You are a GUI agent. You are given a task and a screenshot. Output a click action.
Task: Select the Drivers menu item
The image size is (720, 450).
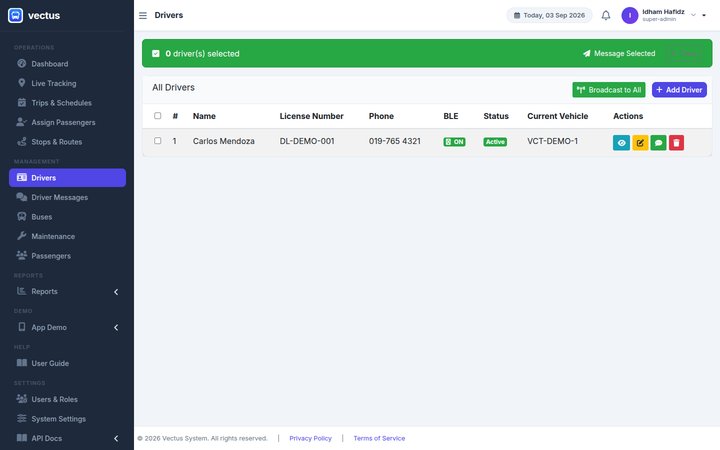tap(67, 178)
